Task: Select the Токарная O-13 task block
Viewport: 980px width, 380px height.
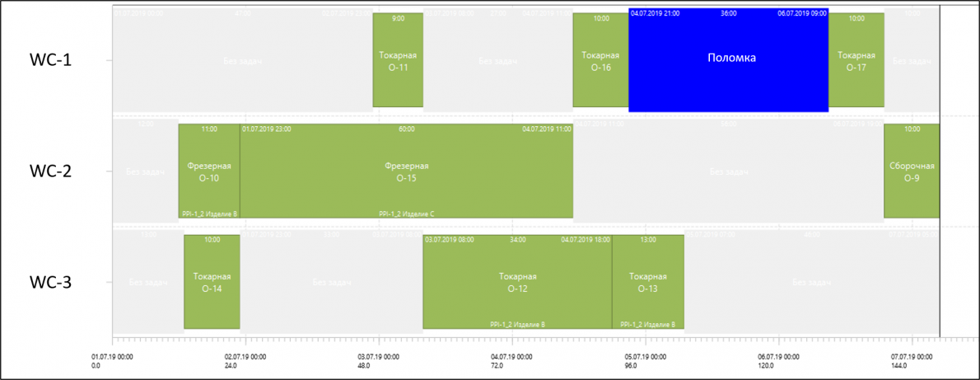Action: coord(648,282)
